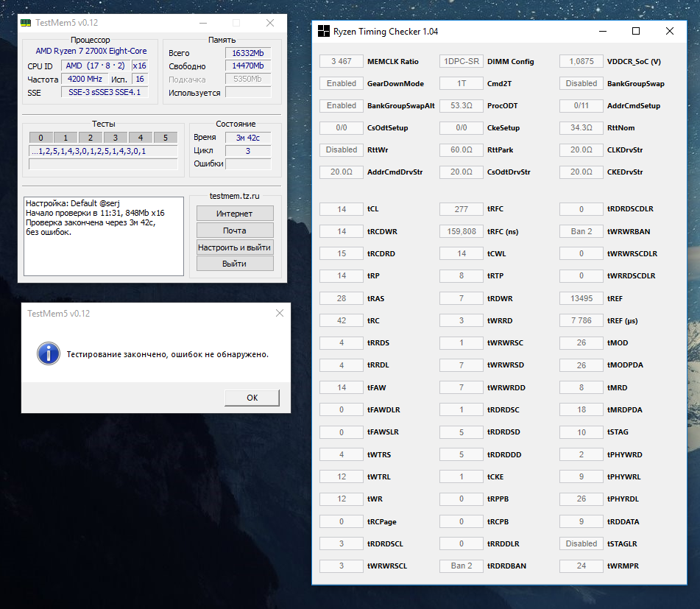The height and width of the screenshot is (609, 700).
Task: Click the tWRMPR value 24 field
Action: coord(581,566)
